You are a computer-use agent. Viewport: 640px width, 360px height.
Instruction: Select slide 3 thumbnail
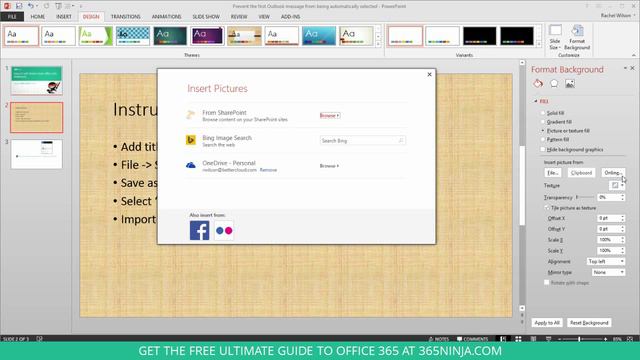coord(37,154)
